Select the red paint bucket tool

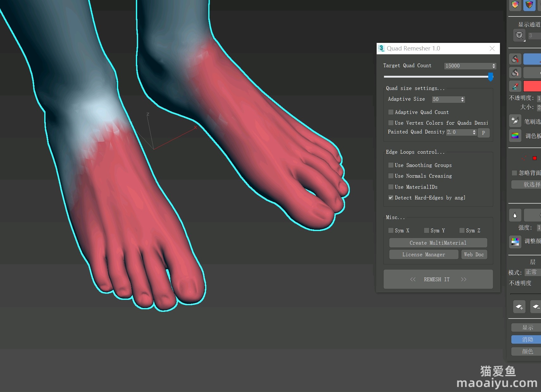pyautogui.click(x=515, y=59)
